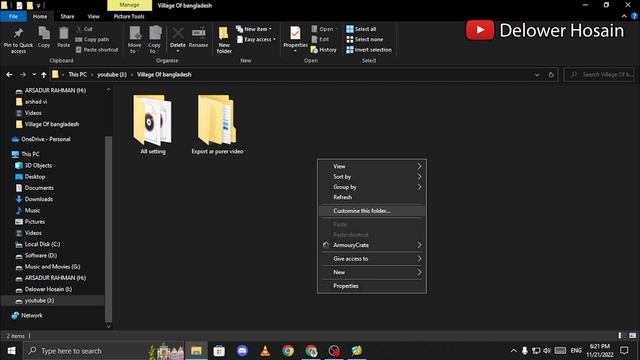The width and height of the screenshot is (640, 360).
Task: Click Edit in ribbon Open group
Action: click(320, 39)
